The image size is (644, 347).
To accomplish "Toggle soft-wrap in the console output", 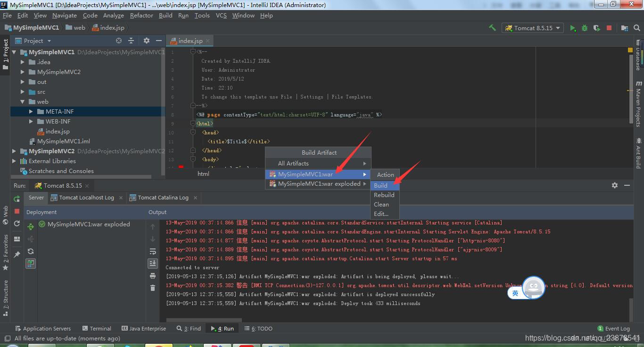I will pyautogui.click(x=153, y=251).
